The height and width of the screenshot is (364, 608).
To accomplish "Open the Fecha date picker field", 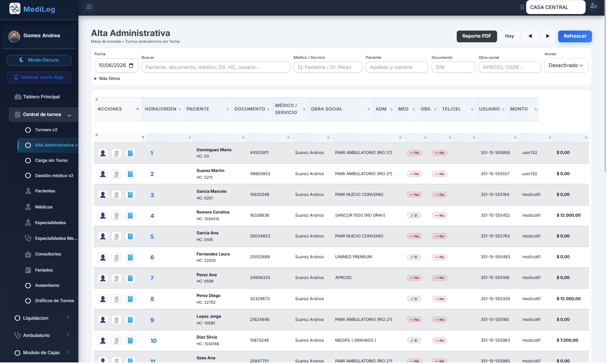I will [x=116, y=65].
